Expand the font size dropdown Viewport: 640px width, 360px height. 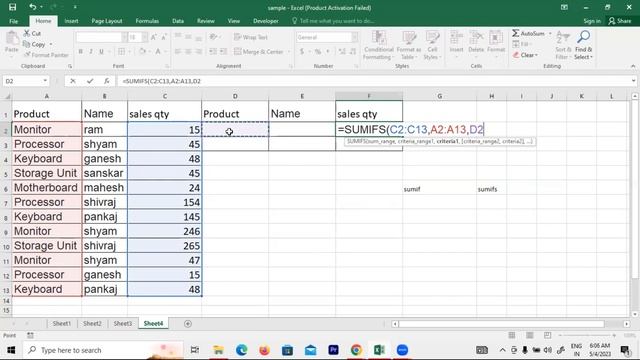coord(145,37)
